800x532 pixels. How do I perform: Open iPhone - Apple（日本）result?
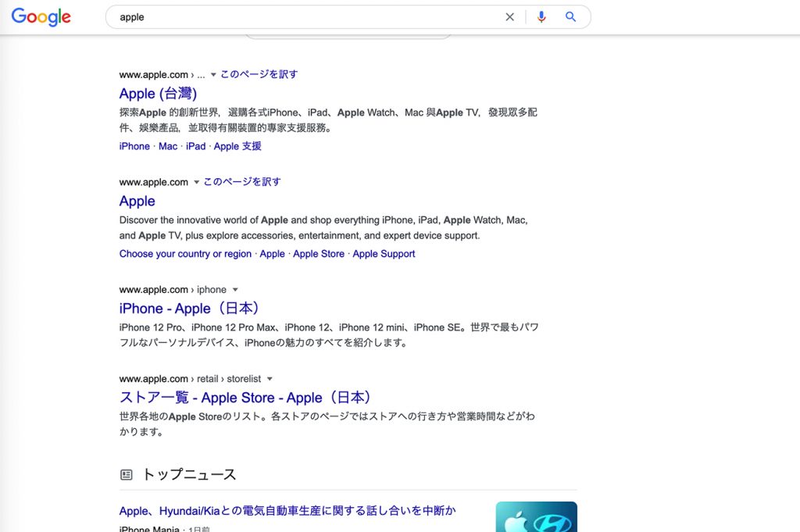pyautogui.click(x=190, y=309)
